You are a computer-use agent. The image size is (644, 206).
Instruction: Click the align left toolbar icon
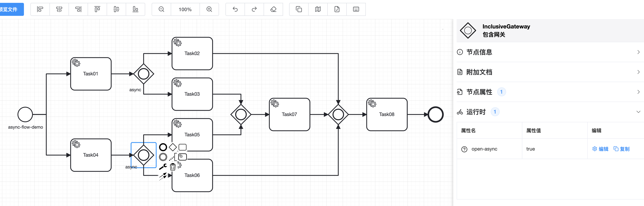[x=40, y=9]
